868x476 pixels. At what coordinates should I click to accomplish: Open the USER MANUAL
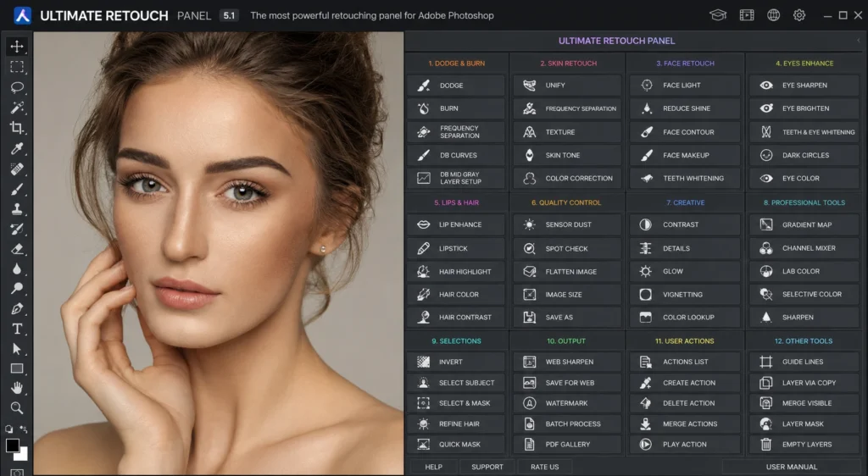click(791, 467)
